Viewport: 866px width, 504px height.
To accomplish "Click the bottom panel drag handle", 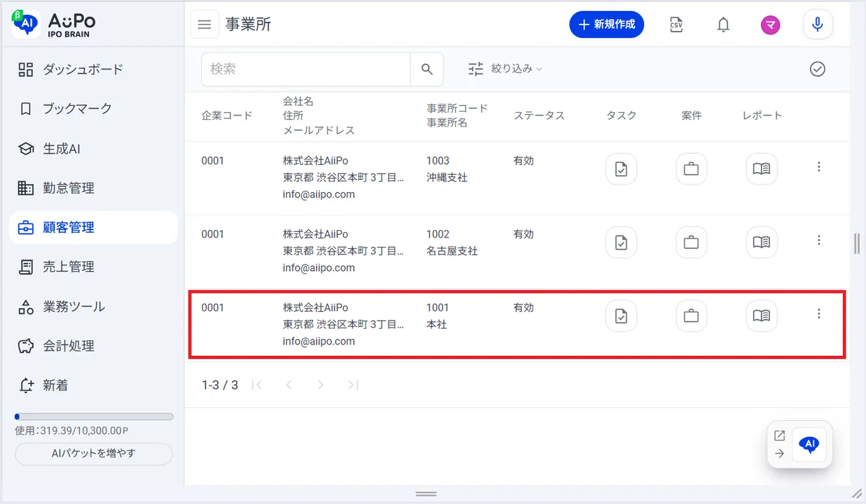I will pyautogui.click(x=426, y=494).
